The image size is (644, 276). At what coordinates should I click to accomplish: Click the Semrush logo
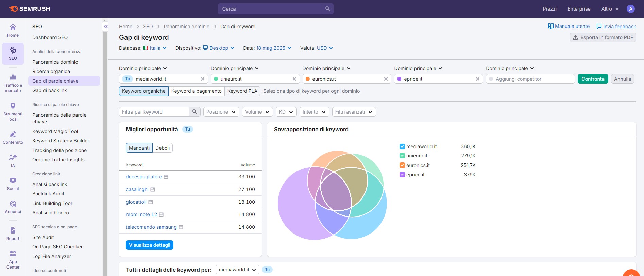(29, 9)
